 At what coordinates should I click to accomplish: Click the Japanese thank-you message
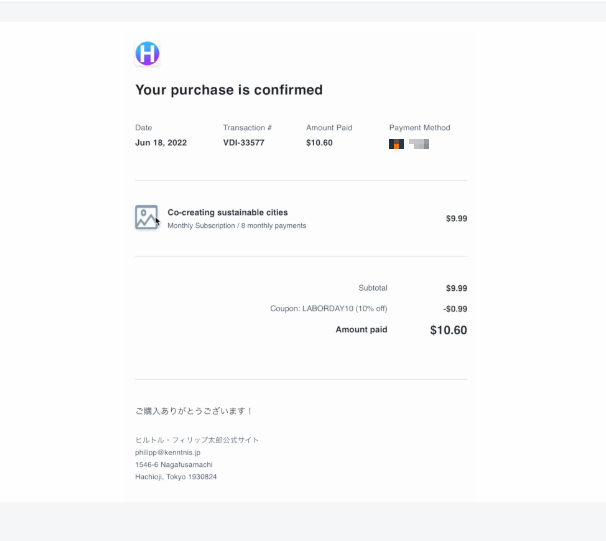tap(194, 411)
